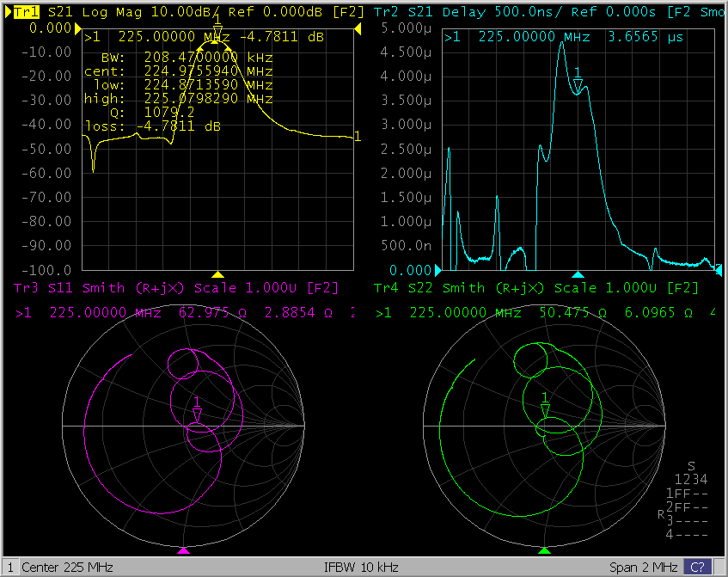Click the cyan stimulus marker triangle below Tr2 plot

tap(578, 273)
